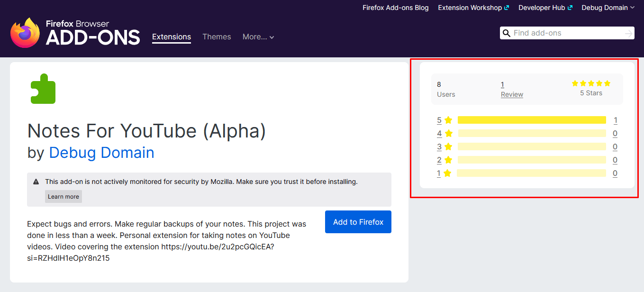The image size is (644, 292).
Task: Click the 2-star rating bar
Action: [532, 160]
